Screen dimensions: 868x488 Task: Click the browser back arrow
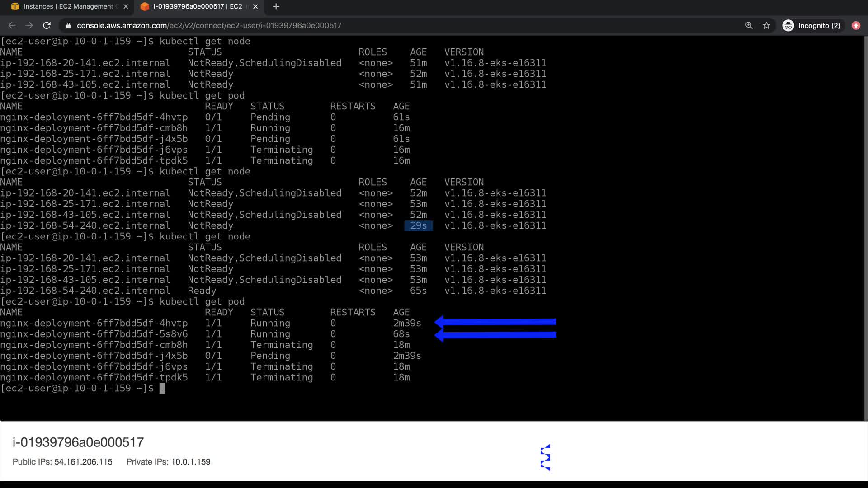pos(12,26)
